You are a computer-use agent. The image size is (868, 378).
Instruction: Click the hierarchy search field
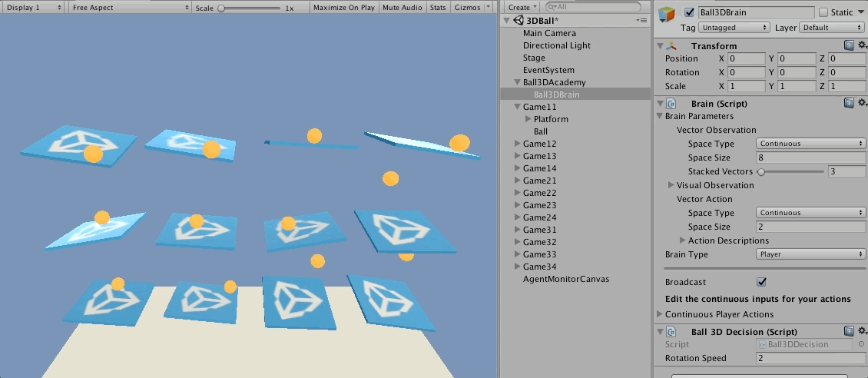click(593, 7)
